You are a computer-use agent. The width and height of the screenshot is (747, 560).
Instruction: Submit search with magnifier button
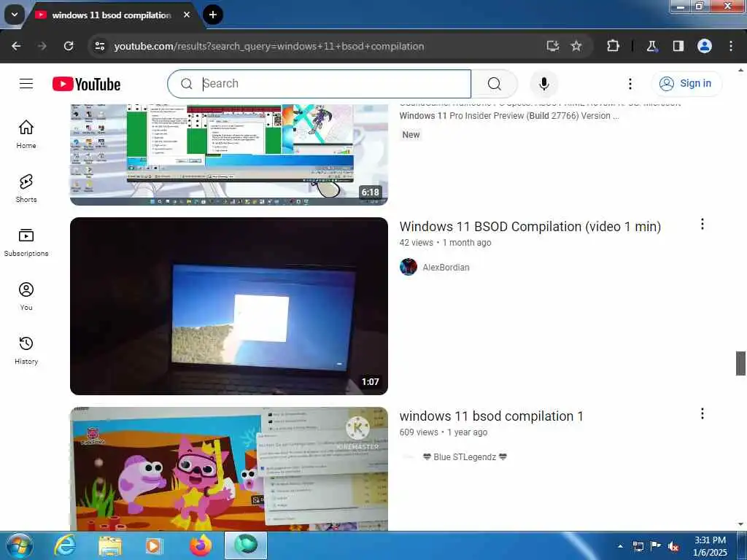pyautogui.click(x=495, y=84)
